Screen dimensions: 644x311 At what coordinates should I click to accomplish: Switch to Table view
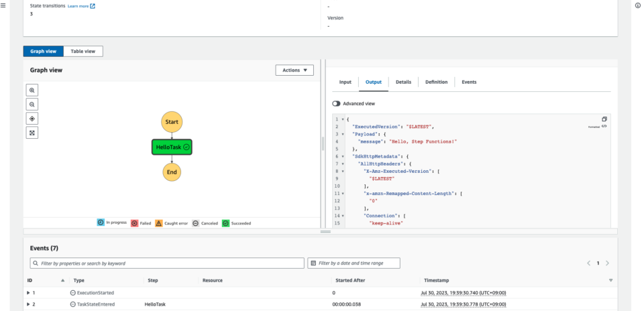click(x=84, y=51)
